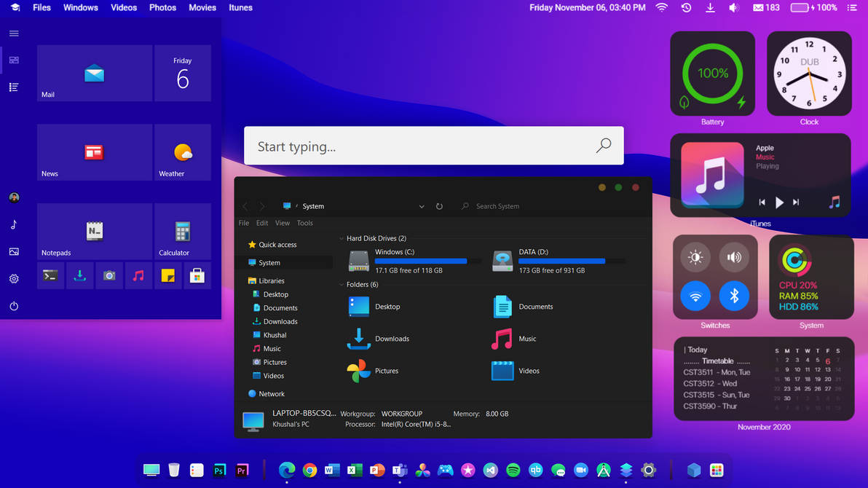Toggle brightness switch in Switches widget
The image size is (868, 488).
(x=695, y=257)
